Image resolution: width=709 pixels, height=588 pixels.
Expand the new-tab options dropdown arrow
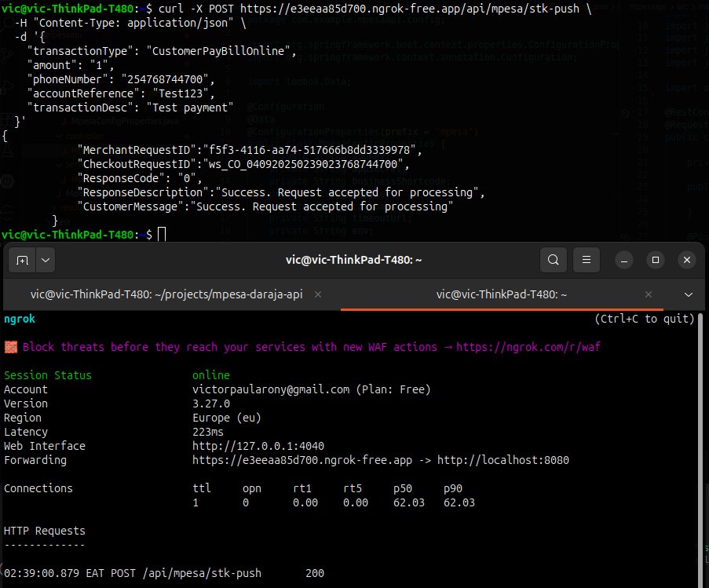(46, 260)
